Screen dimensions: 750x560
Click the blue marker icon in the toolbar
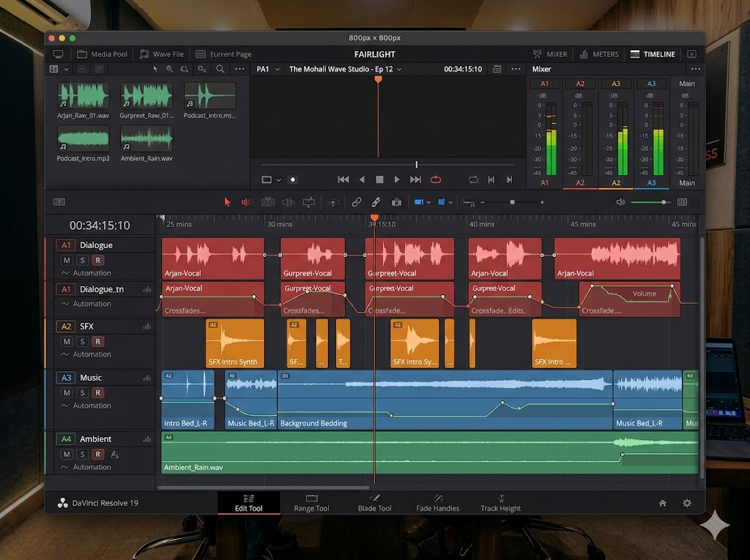(x=442, y=202)
